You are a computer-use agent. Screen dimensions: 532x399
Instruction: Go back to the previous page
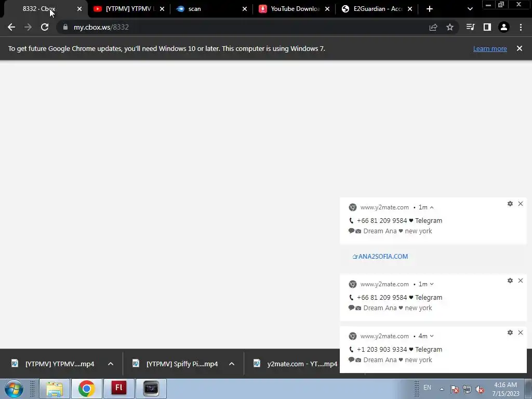pos(11,27)
